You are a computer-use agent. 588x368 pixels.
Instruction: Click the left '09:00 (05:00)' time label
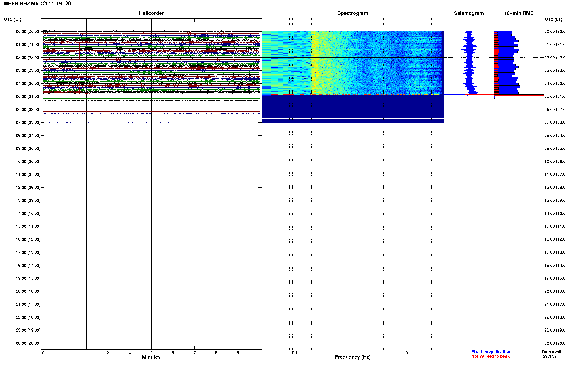point(28,148)
